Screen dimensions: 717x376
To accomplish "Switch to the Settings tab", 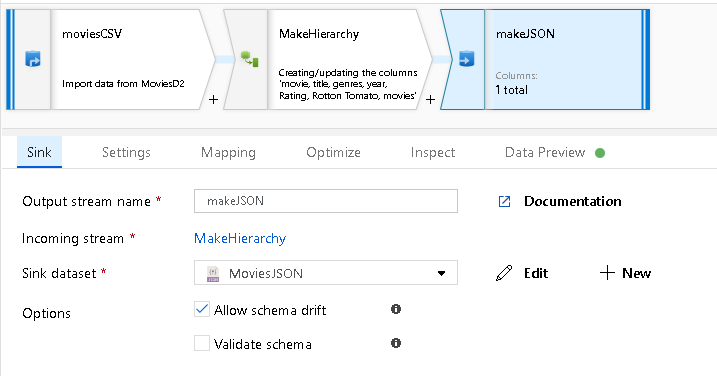I will tap(126, 152).
